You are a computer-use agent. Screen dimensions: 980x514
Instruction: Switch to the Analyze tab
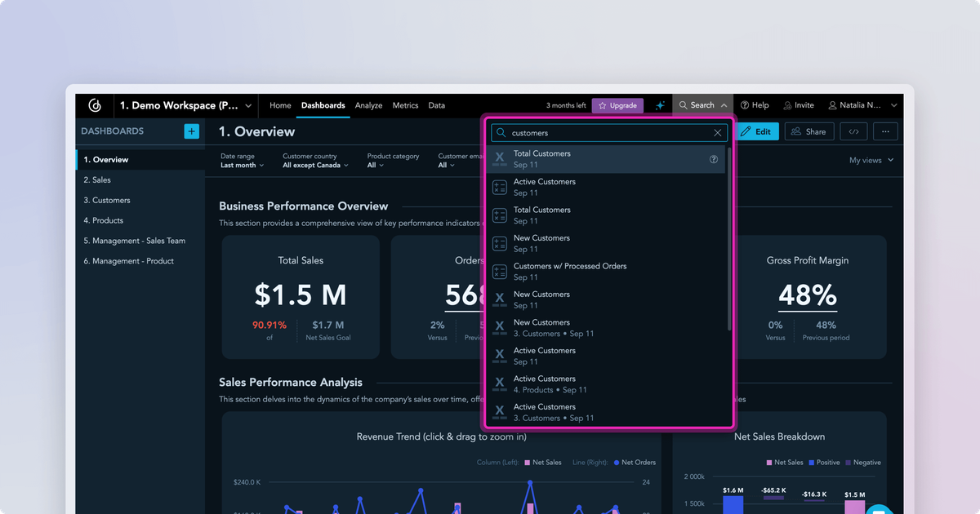click(x=368, y=105)
